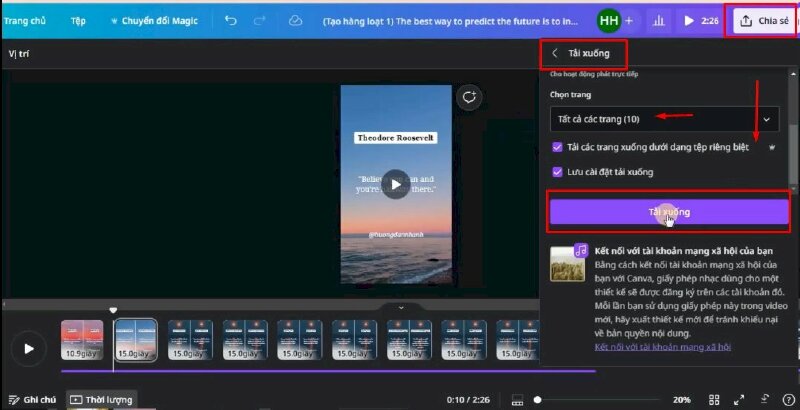800x410 pixels.
Task: Open the HH user avatar
Action: pyautogui.click(x=609, y=21)
